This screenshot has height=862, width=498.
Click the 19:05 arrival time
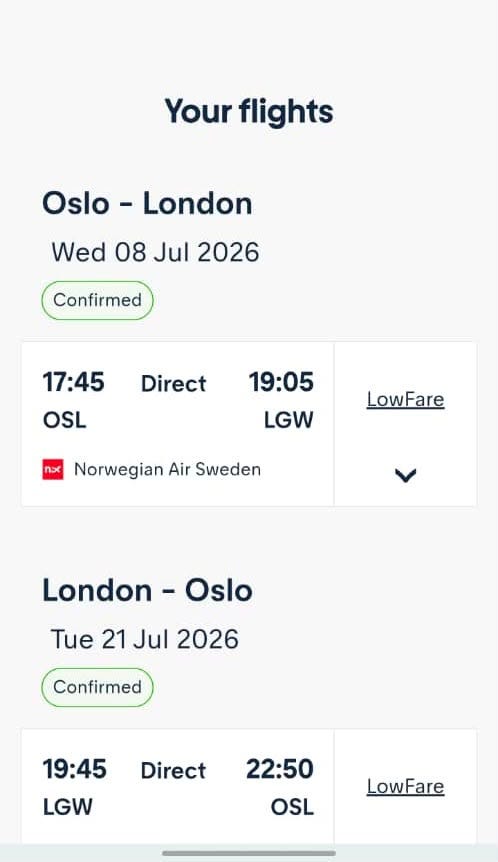tap(281, 382)
